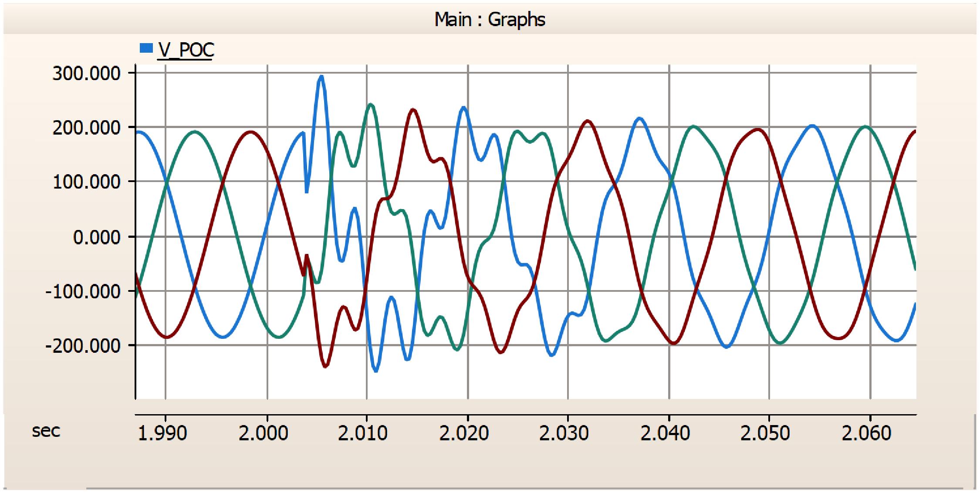Click the 2.050 time axis tick label
The height and width of the screenshot is (493, 980).
click(765, 433)
